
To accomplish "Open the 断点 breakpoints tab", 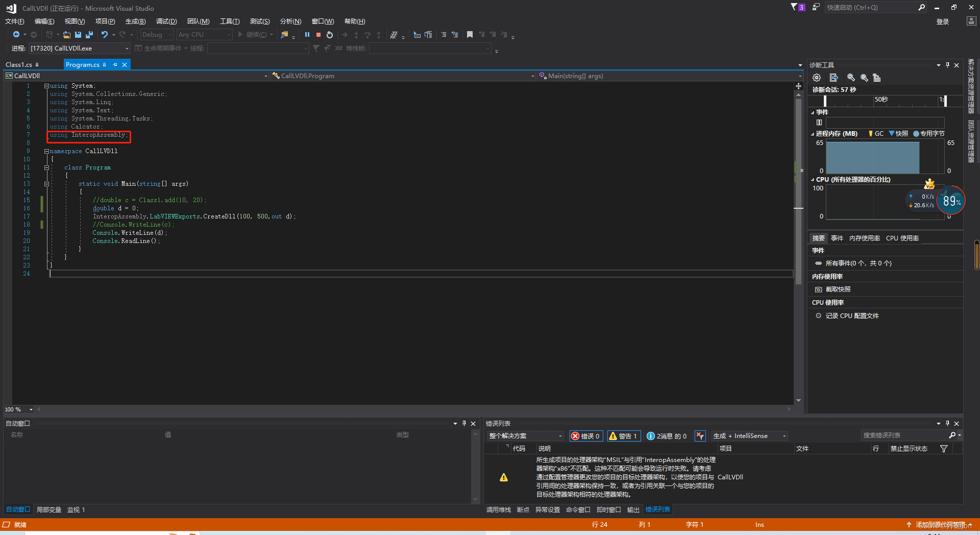I will coord(523,510).
